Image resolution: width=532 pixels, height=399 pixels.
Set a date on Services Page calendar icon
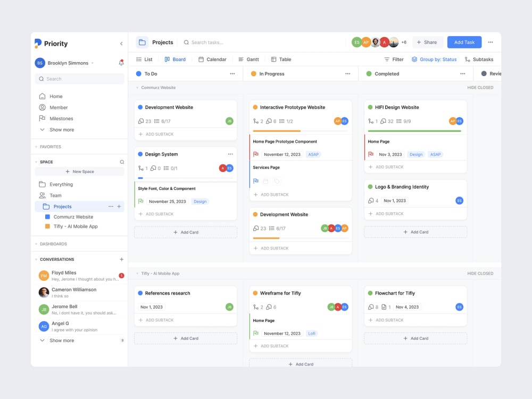click(x=266, y=181)
